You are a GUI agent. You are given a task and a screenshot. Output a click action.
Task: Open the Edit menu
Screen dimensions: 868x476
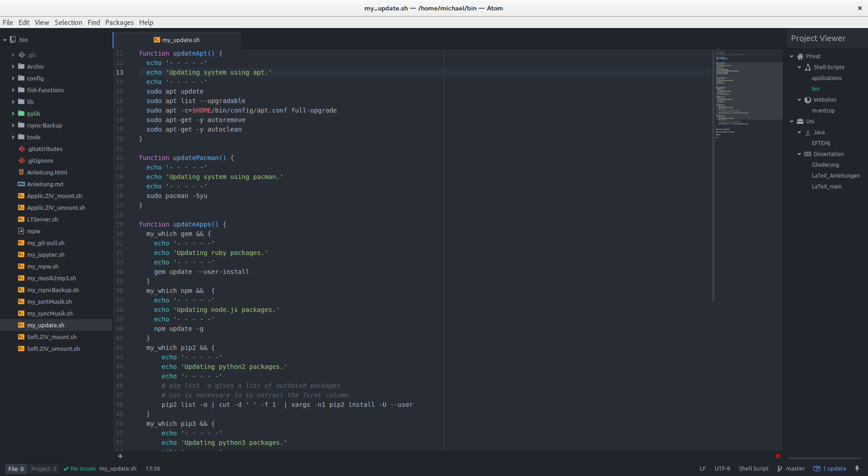[x=24, y=23]
